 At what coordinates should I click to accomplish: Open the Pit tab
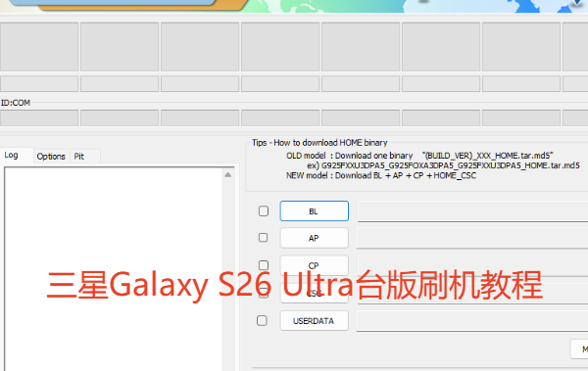coord(84,157)
